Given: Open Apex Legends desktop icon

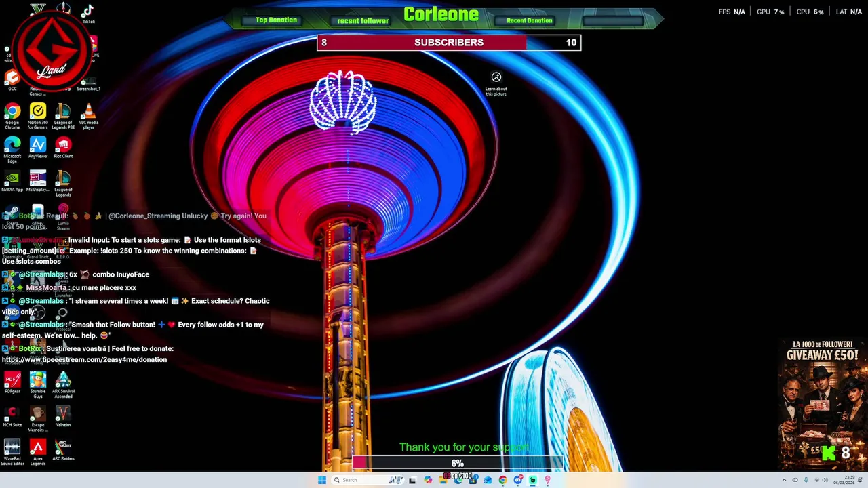Looking at the screenshot, I should [38, 453].
